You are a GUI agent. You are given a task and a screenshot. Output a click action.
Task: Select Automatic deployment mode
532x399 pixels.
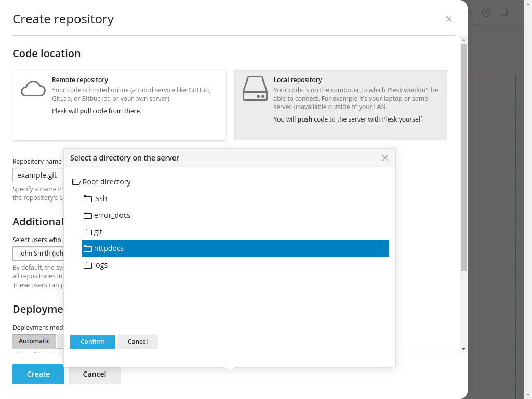(34, 341)
